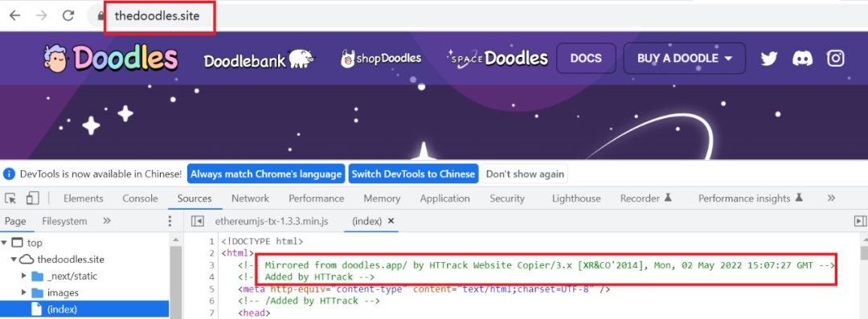Toggle the debugger sidebar icon
Screen dimensions: 868x319
pos(860,221)
